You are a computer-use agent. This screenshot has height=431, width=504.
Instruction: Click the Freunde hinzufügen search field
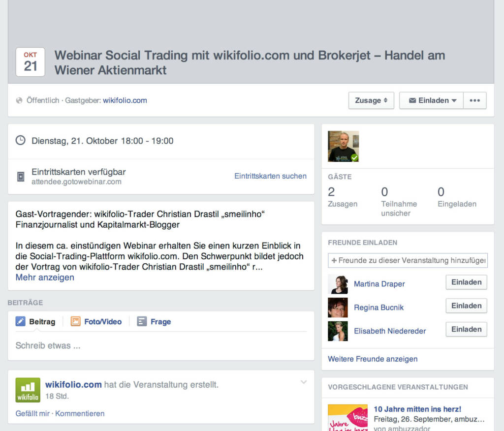click(408, 260)
